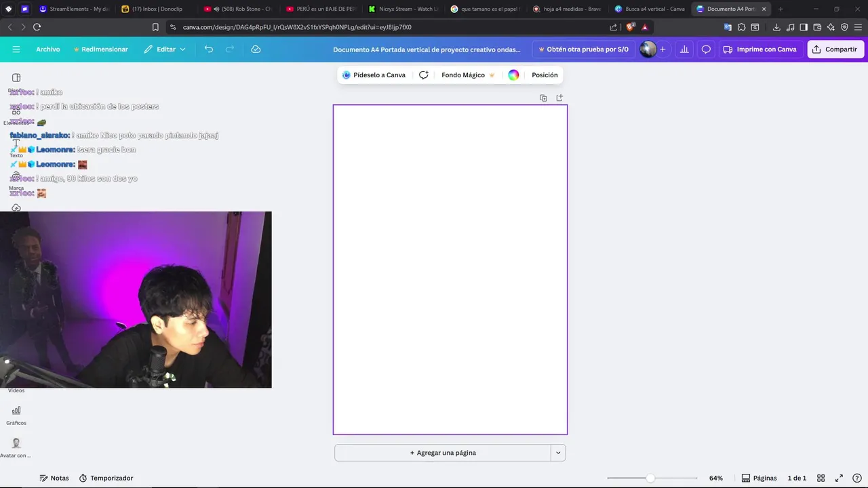Go back in browser history
This screenshot has width=868, height=488.
[x=9, y=27]
